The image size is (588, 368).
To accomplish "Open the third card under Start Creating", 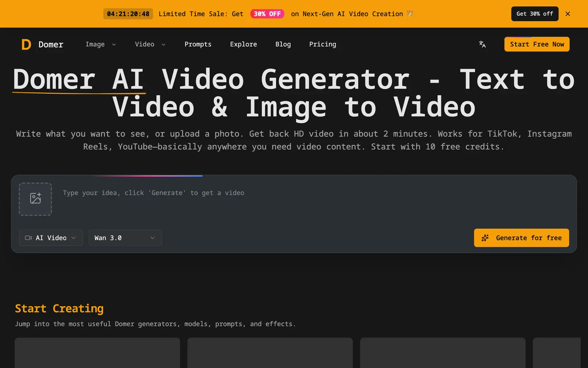I will coord(443,353).
